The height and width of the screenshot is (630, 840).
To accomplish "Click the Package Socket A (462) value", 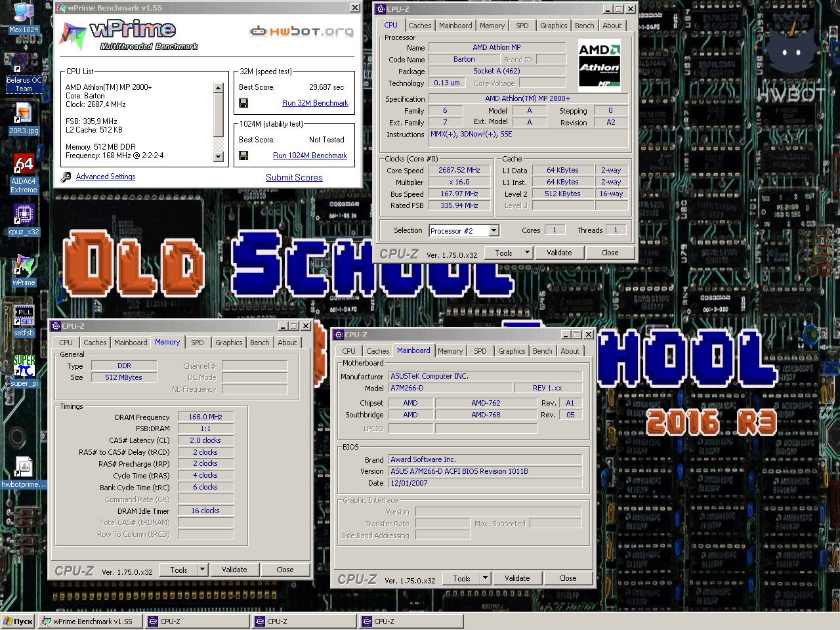I will coord(497,71).
